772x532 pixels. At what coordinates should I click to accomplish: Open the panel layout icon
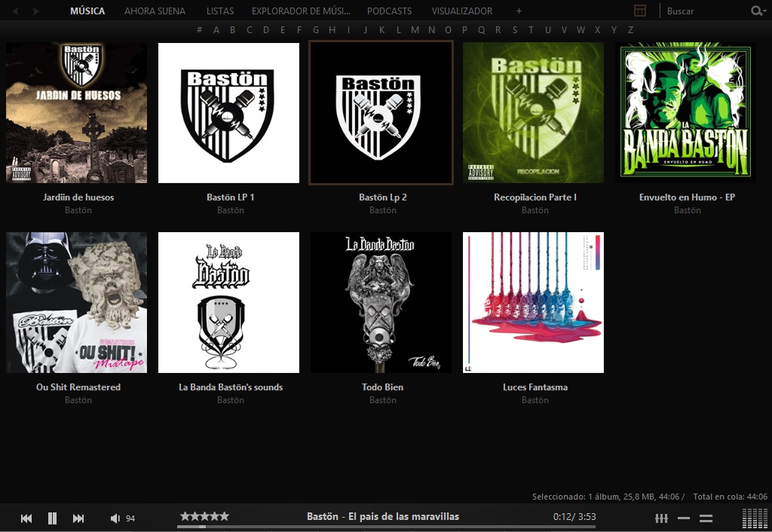(x=640, y=11)
